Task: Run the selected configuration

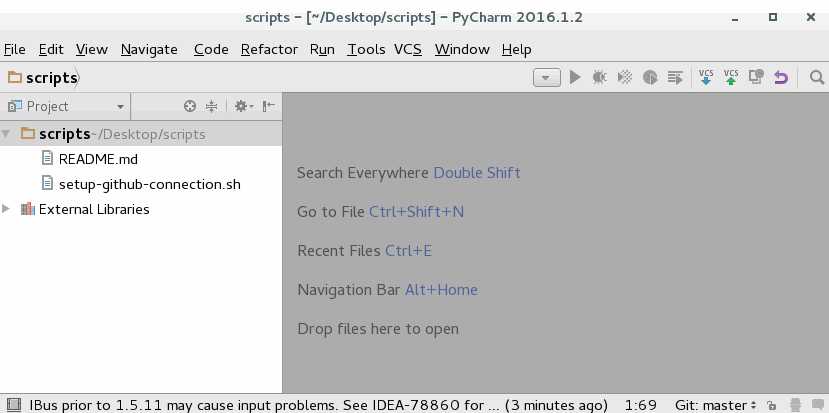Action: coord(575,78)
